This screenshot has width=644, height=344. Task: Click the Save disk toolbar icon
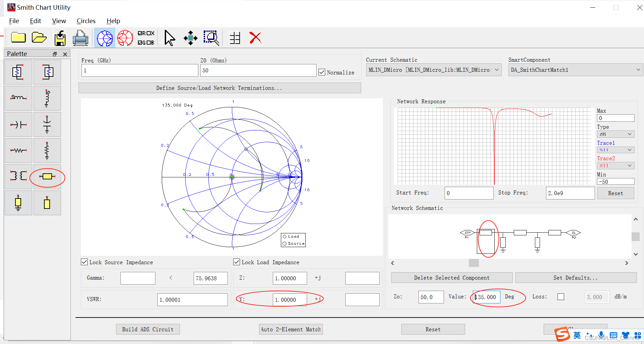(60, 38)
